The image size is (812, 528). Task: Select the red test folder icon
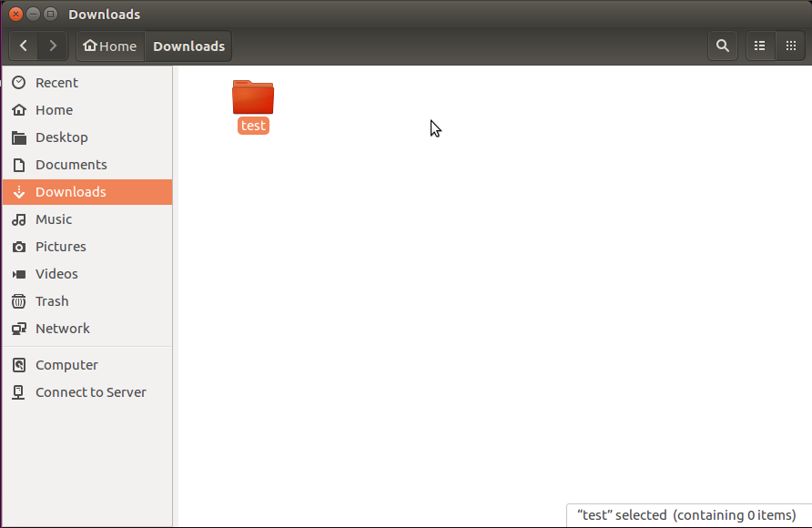253,97
